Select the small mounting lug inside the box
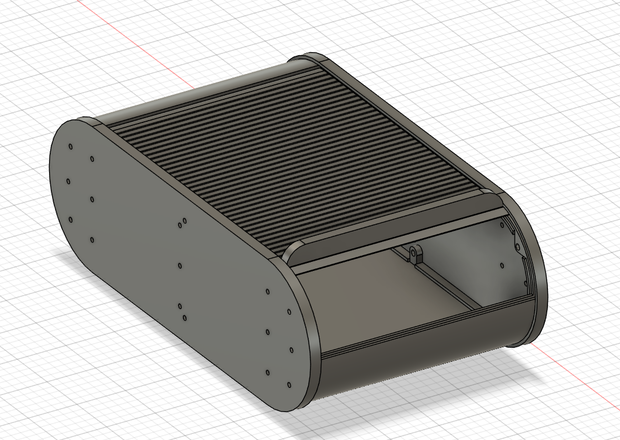Screen dimensions: 620x440 click(x=414, y=255)
